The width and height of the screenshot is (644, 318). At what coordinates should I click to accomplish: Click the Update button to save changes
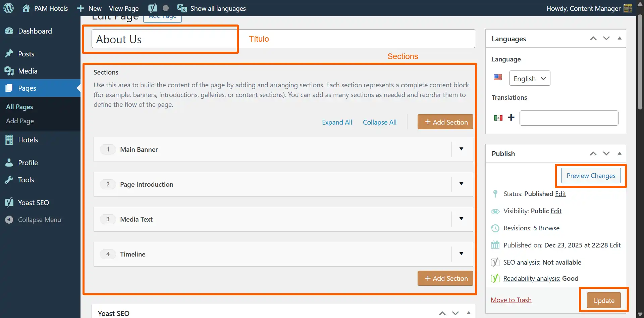603,300
